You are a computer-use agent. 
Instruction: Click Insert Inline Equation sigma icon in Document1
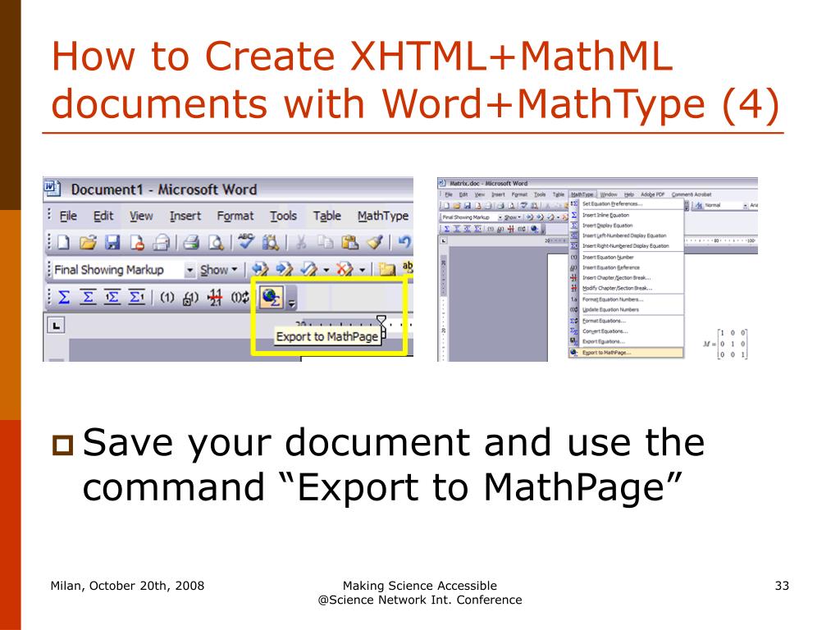coord(64,297)
